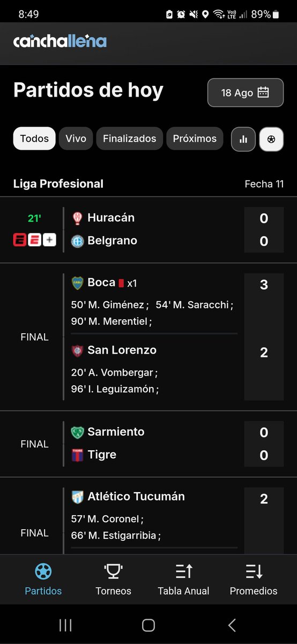The height and width of the screenshot is (644, 297).
Task: Filter matches by Vivo
Action: [76, 138]
